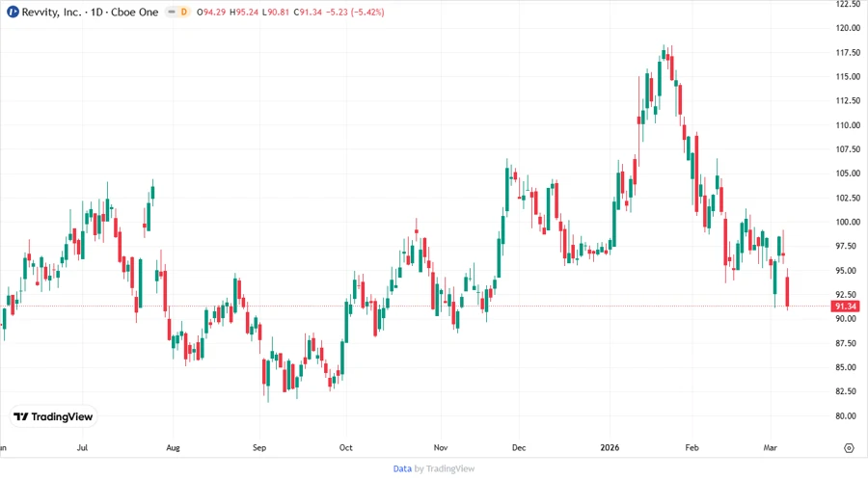Viewport: 868px width, 480px height.
Task: Click the high value H95.24
Action: [244, 12]
